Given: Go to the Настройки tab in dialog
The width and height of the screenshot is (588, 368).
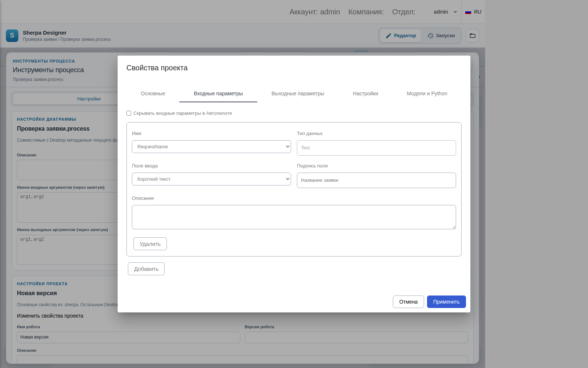Looking at the screenshot, I should coord(365,93).
